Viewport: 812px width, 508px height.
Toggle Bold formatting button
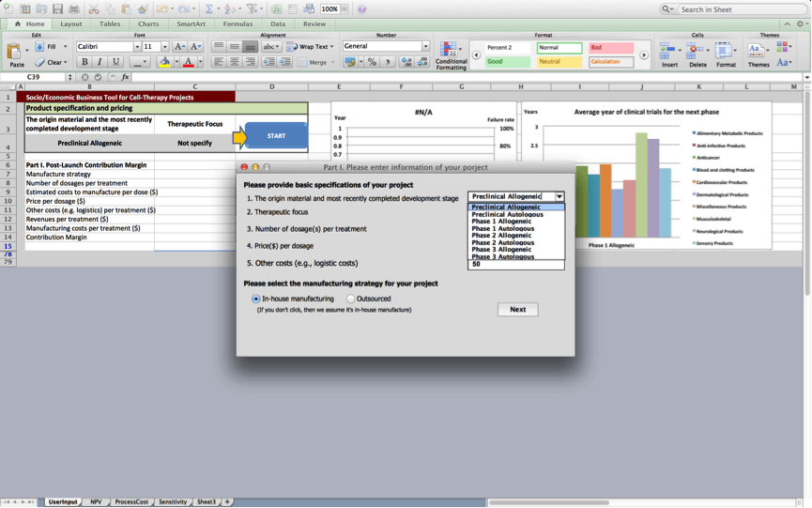(x=84, y=62)
